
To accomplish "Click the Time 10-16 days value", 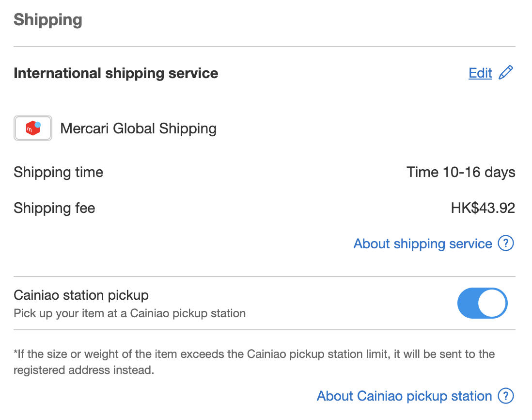I will [x=461, y=172].
